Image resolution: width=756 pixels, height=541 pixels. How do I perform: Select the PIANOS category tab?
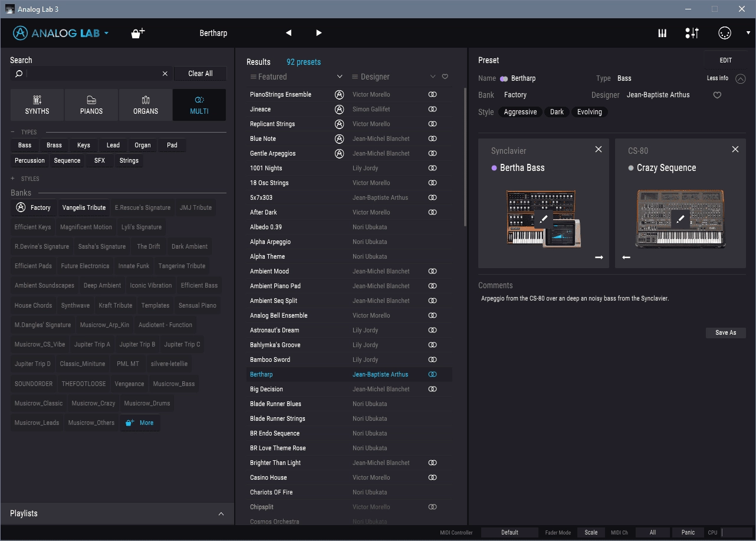pyautogui.click(x=91, y=105)
